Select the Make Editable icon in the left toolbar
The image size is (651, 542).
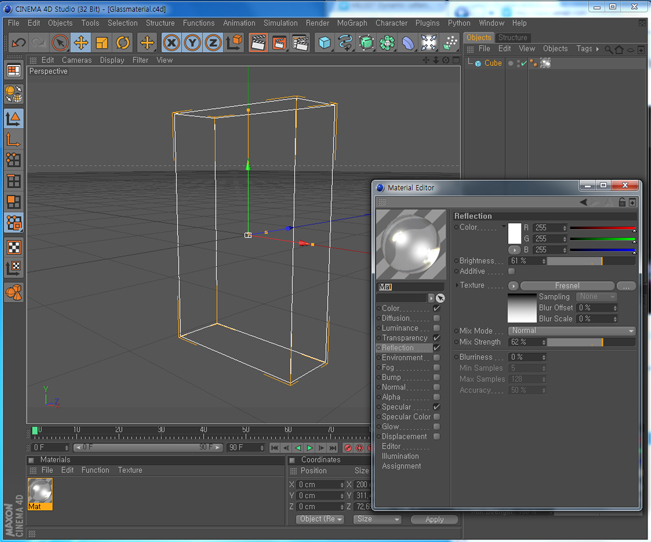tap(14, 94)
